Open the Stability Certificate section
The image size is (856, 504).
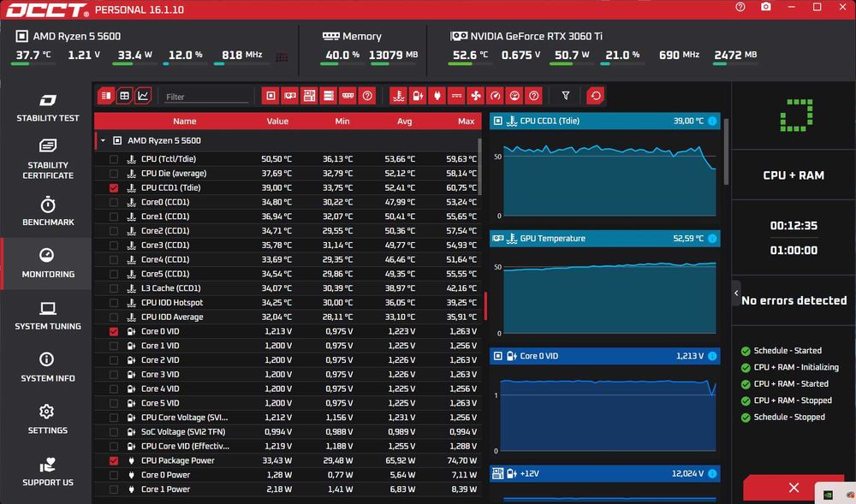[47, 159]
